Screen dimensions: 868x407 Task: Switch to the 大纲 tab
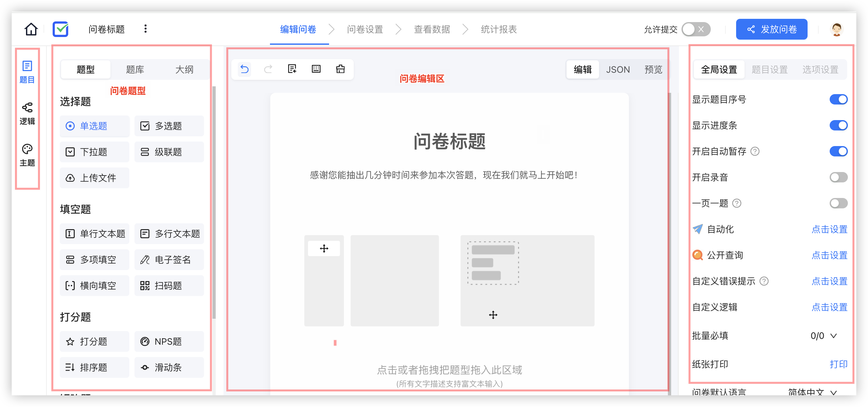pos(184,69)
